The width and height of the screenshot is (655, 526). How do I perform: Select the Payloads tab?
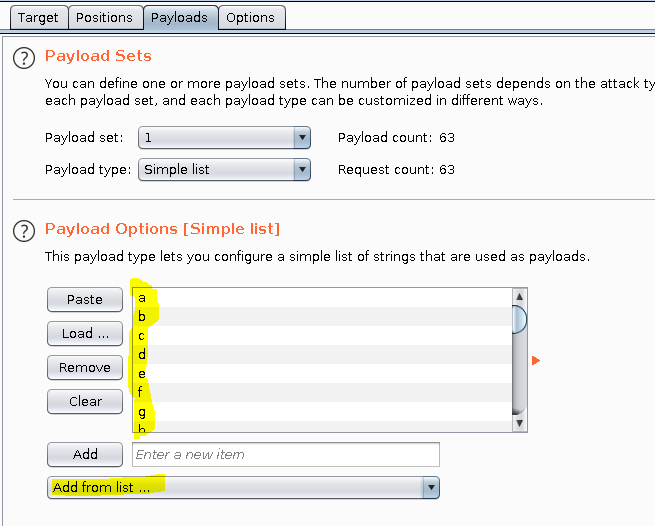tap(180, 17)
